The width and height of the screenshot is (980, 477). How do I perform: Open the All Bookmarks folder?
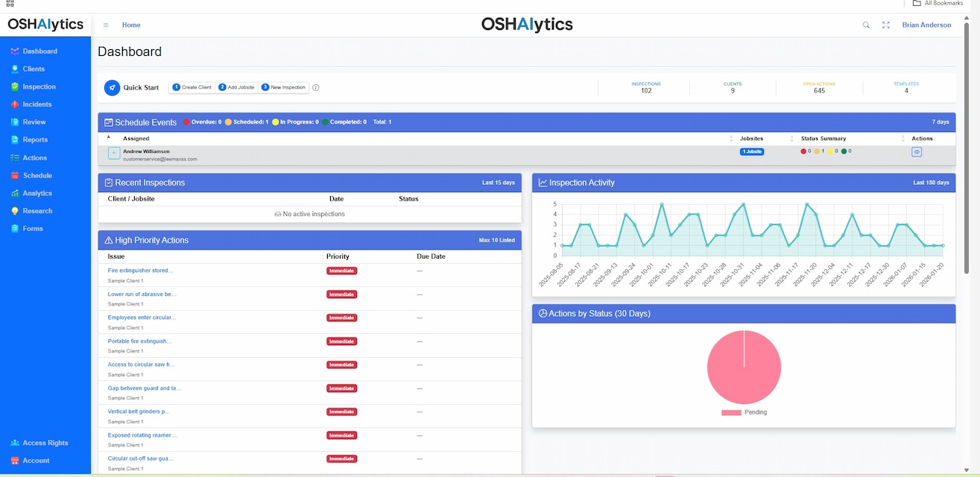click(x=938, y=3)
